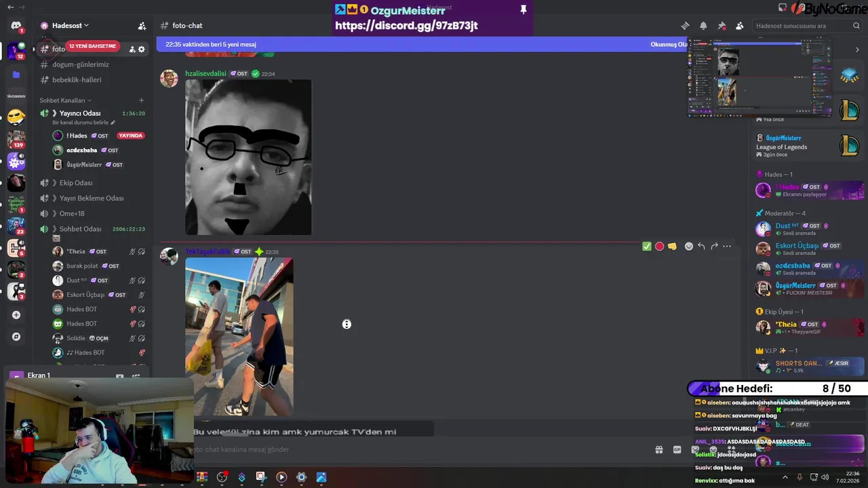Screen dimensions: 868x488
Task: Click username TekTaşakFalik on the message
Action: click(208, 251)
